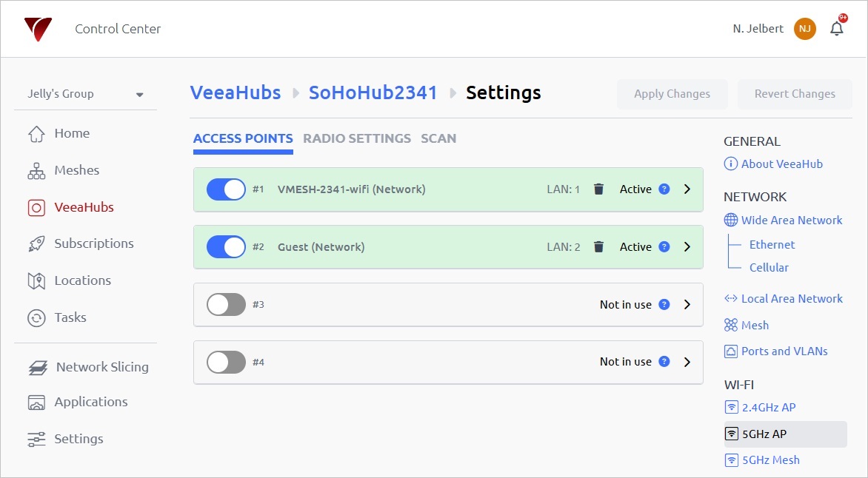This screenshot has height=478, width=868.
Task: Expand access point #4 chevron
Action: click(x=687, y=362)
